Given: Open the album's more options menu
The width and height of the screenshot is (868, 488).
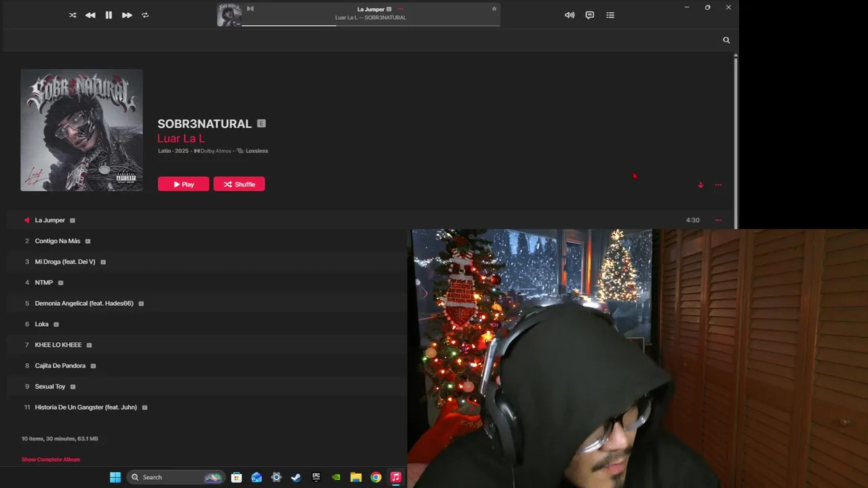Looking at the screenshot, I should click(718, 184).
